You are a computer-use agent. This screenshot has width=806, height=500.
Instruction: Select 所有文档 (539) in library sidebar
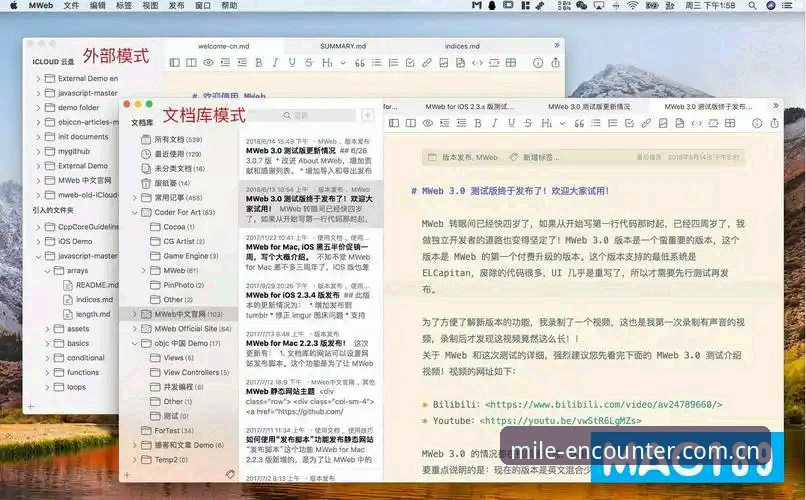pos(178,140)
